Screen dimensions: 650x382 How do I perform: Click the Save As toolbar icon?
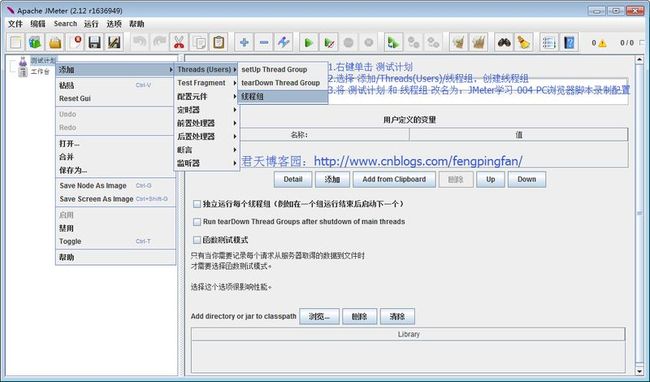(114, 42)
